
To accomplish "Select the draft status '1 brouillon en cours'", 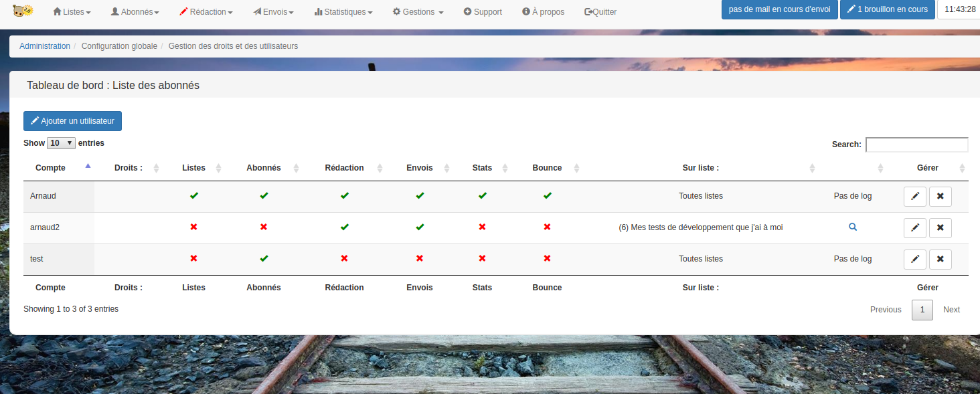I will click(x=888, y=10).
